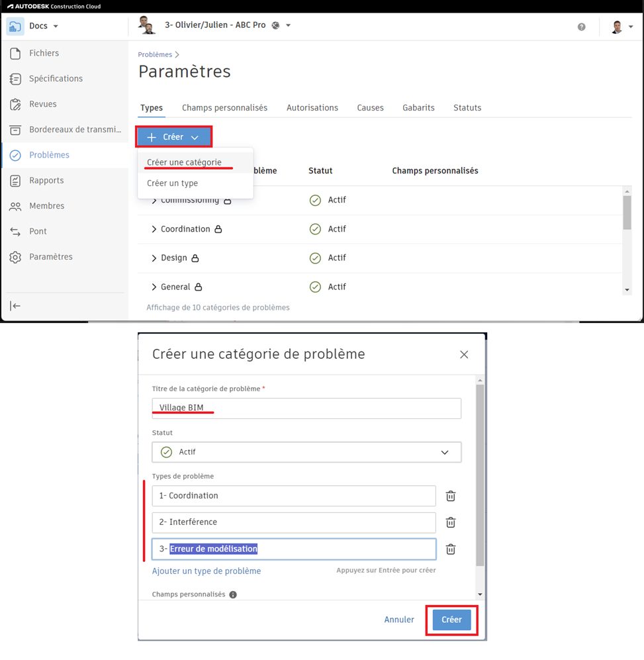Click the help question mark icon
644x660 pixels.
coord(581,26)
